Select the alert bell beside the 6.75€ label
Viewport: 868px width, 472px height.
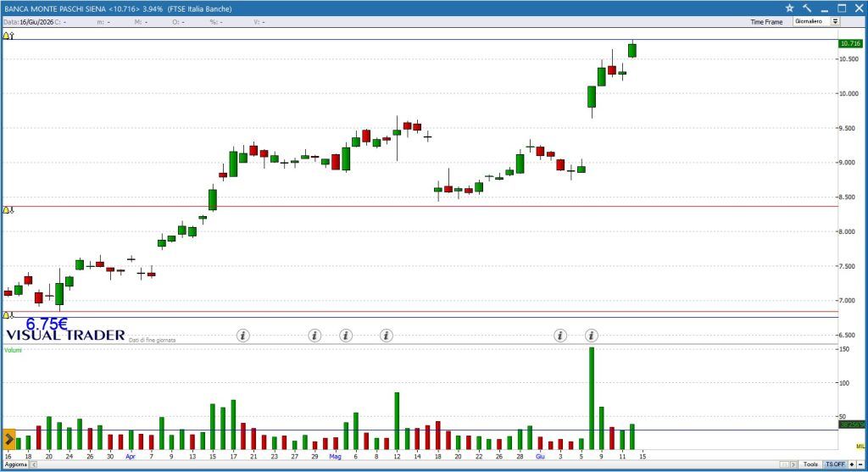click(x=6, y=315)
